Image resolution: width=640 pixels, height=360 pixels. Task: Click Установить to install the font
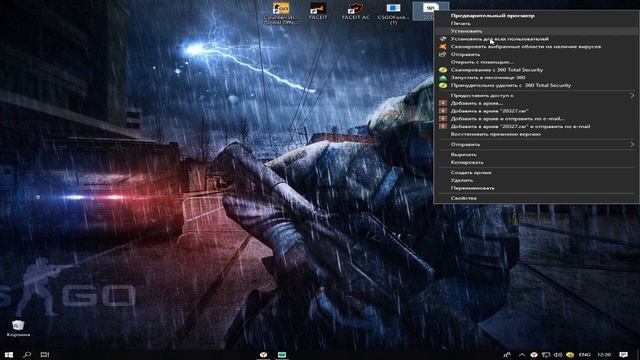[x=536, y=31]
